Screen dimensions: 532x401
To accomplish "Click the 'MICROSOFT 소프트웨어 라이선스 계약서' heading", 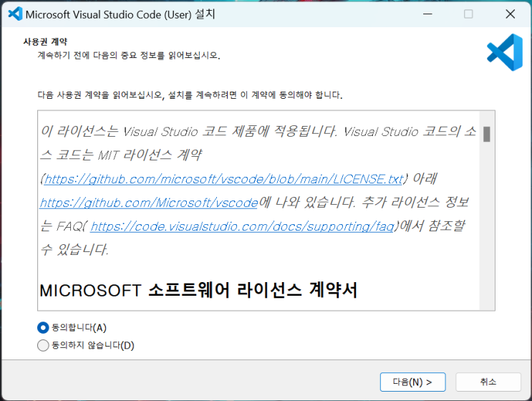I will tap(198, 291).
